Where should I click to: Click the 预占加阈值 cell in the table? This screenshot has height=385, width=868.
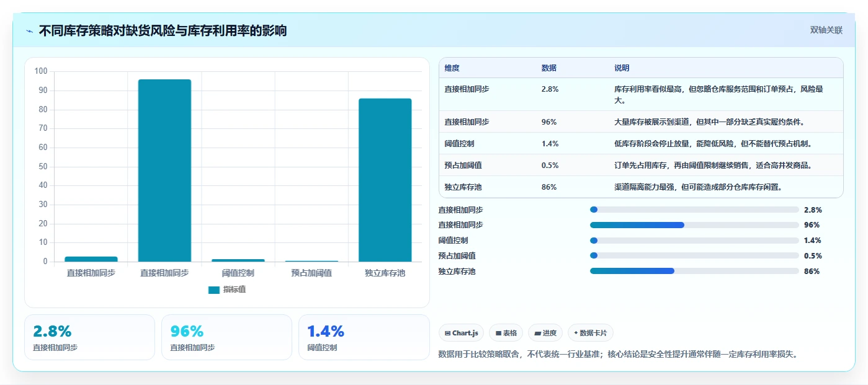click(x=463, y=166)
